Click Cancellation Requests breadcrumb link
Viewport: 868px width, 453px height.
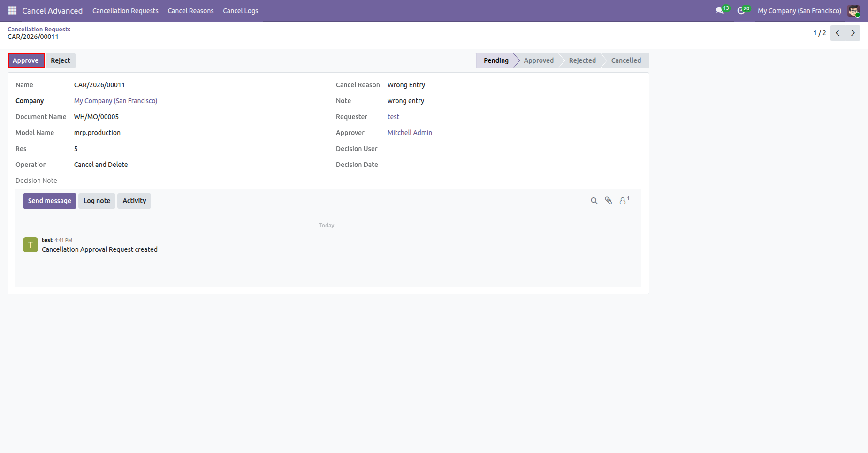point(39,29)
